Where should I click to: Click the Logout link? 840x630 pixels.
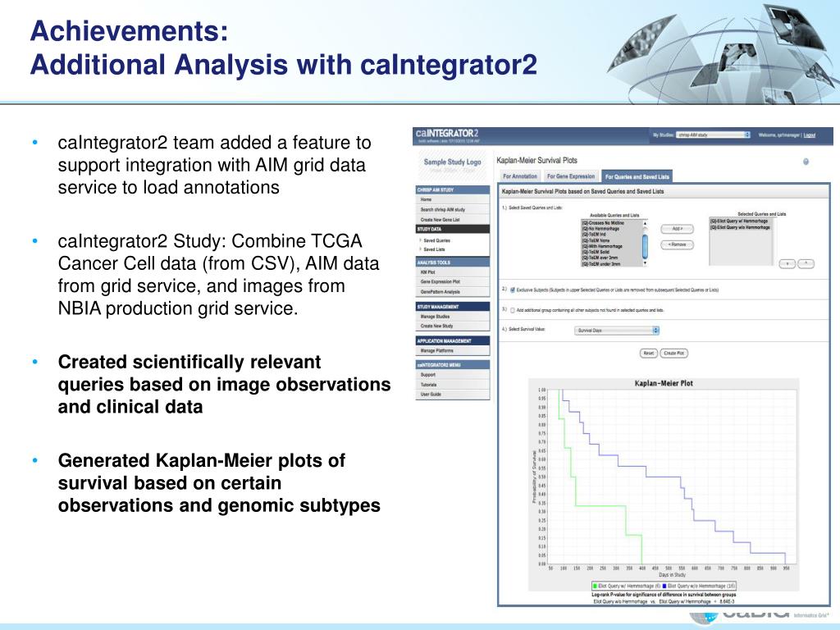coord(810,135)
